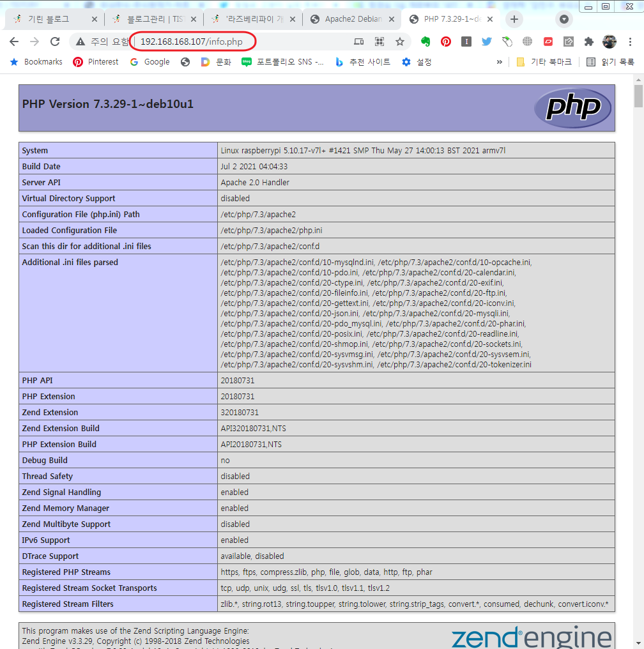Switch to the '라즈베리파이 tab

point(253,19)
